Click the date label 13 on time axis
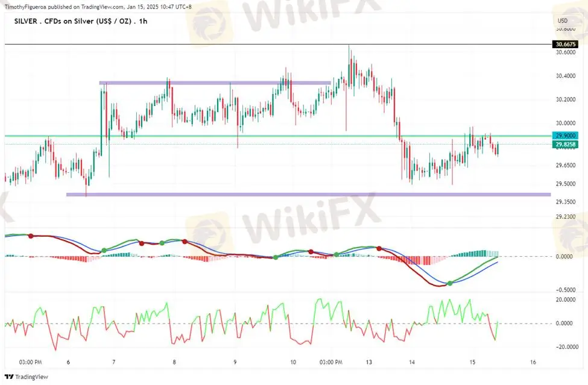 click(x=369, y=362)
